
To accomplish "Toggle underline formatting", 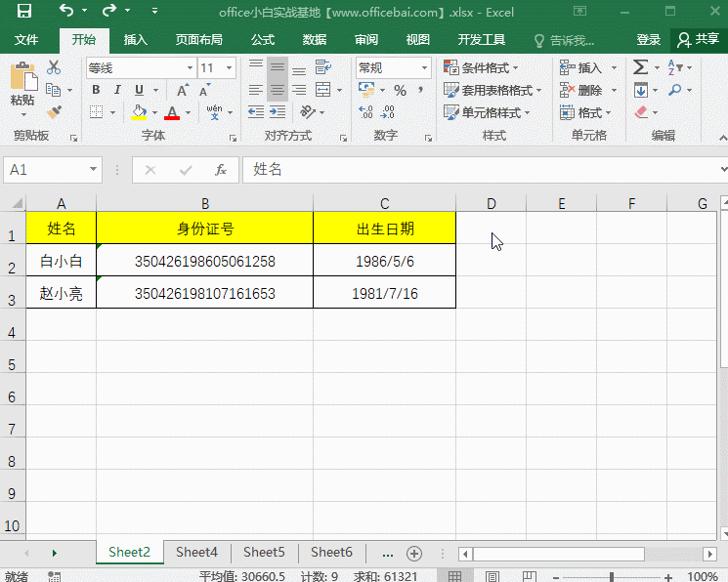I will pyautogui.click(x=139, y=90).
